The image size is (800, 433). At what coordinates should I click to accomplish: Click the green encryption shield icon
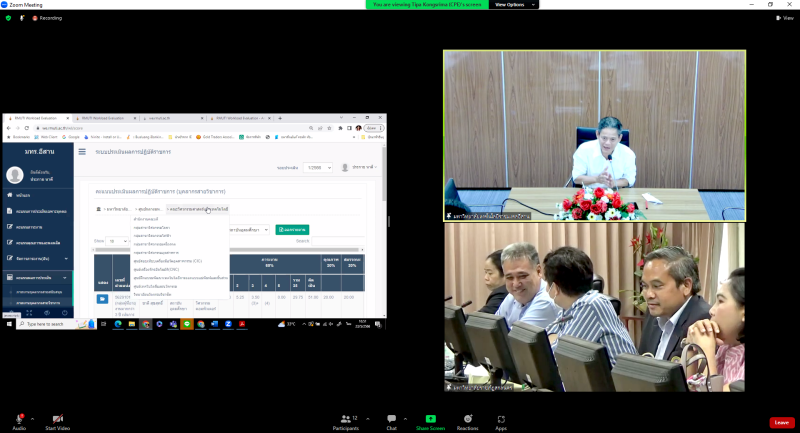point(8,18)
